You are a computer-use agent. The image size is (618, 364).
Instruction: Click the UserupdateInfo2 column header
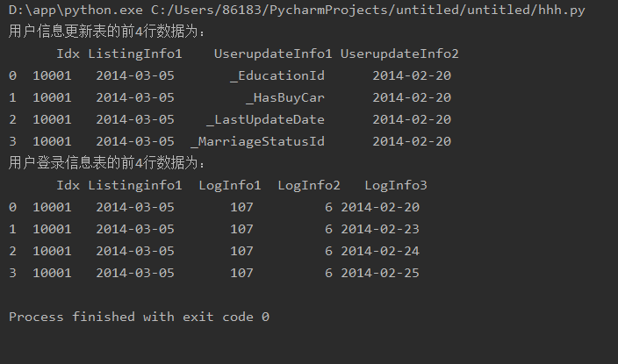[x=399, y=54]
